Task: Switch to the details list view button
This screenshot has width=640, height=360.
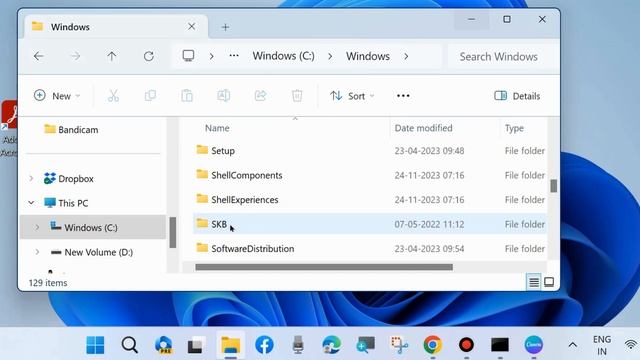Action: [x=534, y=282]
